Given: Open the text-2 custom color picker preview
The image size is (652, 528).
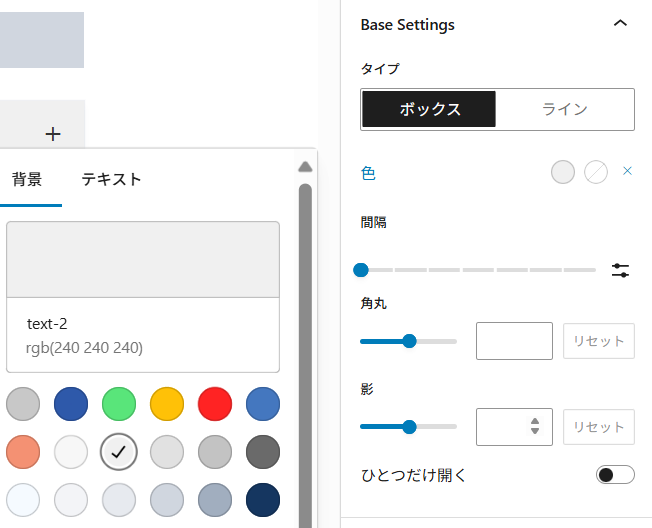Looking at the screenshot, I should coord(142,259).
